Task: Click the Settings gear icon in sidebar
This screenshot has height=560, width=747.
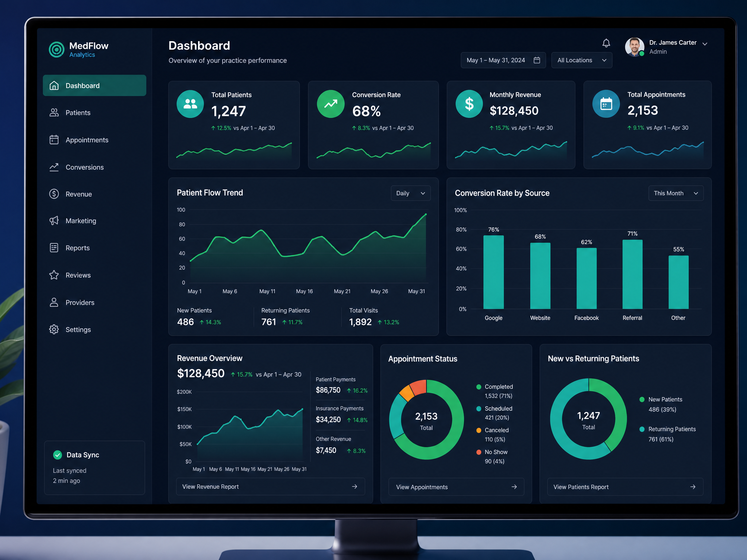Action: [54, 329]
